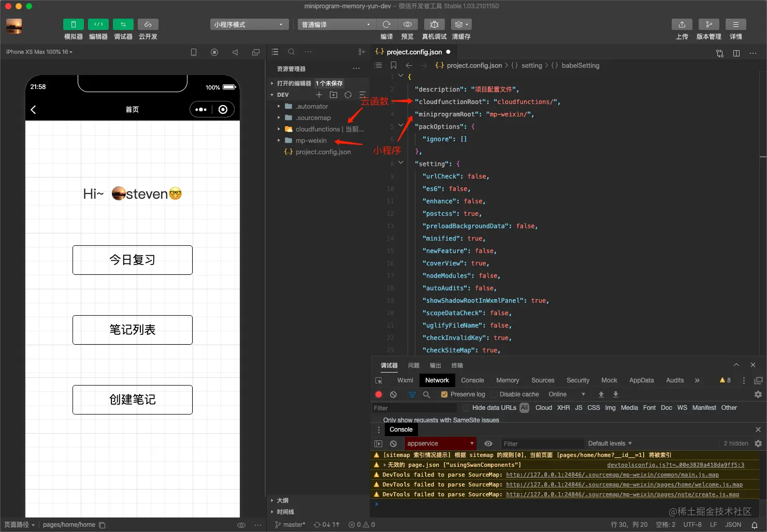Toggle the 编辑器 editor panel button
Screen dimensions: 767x532
pyautogui.click(x=98, y=24)
